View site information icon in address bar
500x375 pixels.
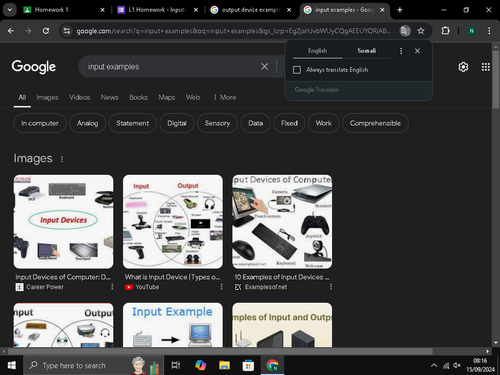[x=67, y=31]
